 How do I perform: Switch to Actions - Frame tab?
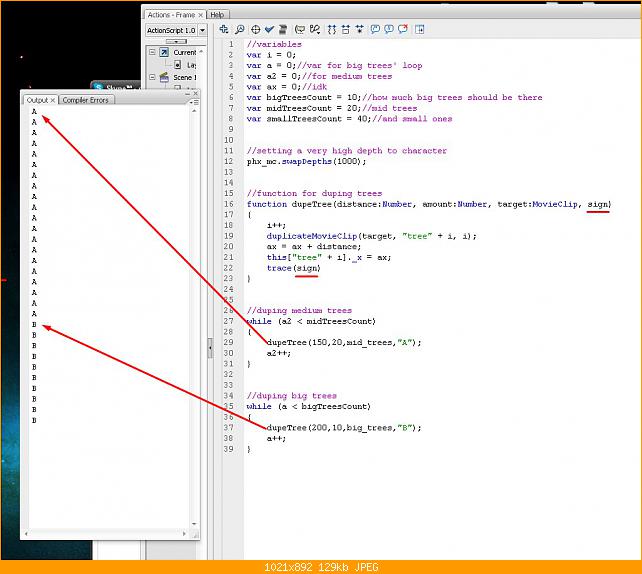(x=171, y=15)
